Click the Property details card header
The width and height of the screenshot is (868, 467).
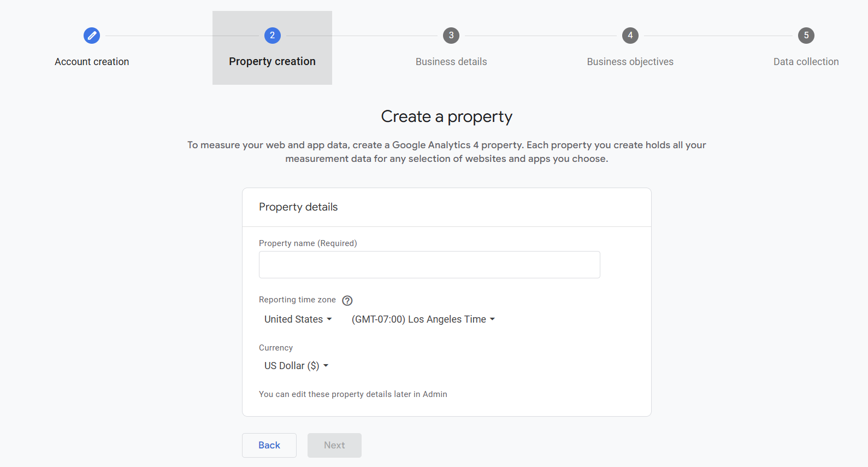click(x=298, y=207)
